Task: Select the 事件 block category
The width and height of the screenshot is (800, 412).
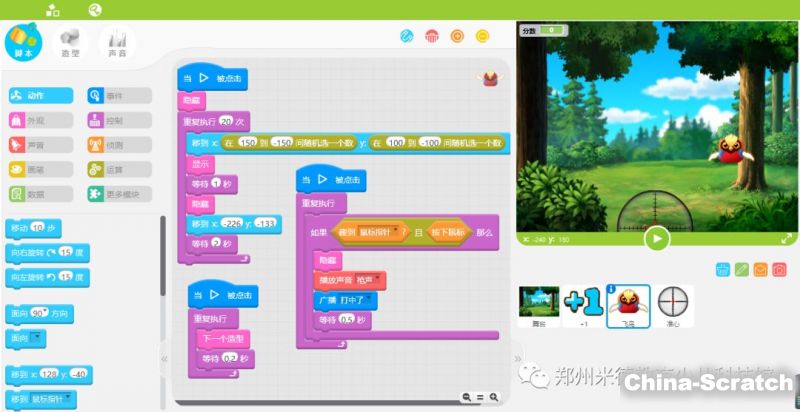Action: click(120, 96)
